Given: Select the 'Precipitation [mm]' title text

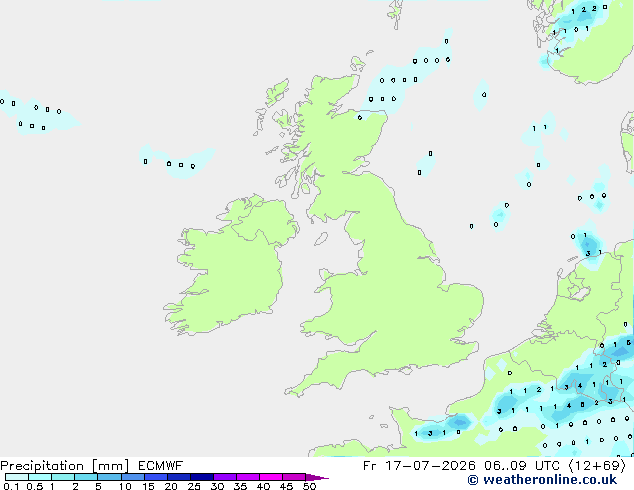Looking at the screenshot, I should [x=65, y=466].
